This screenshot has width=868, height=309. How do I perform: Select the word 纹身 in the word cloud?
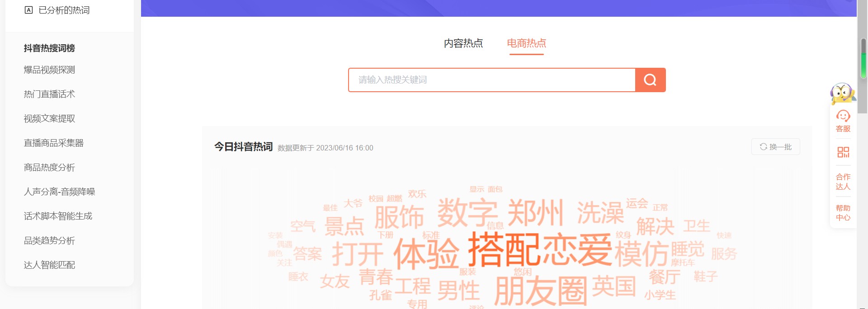tap(623, 235)
